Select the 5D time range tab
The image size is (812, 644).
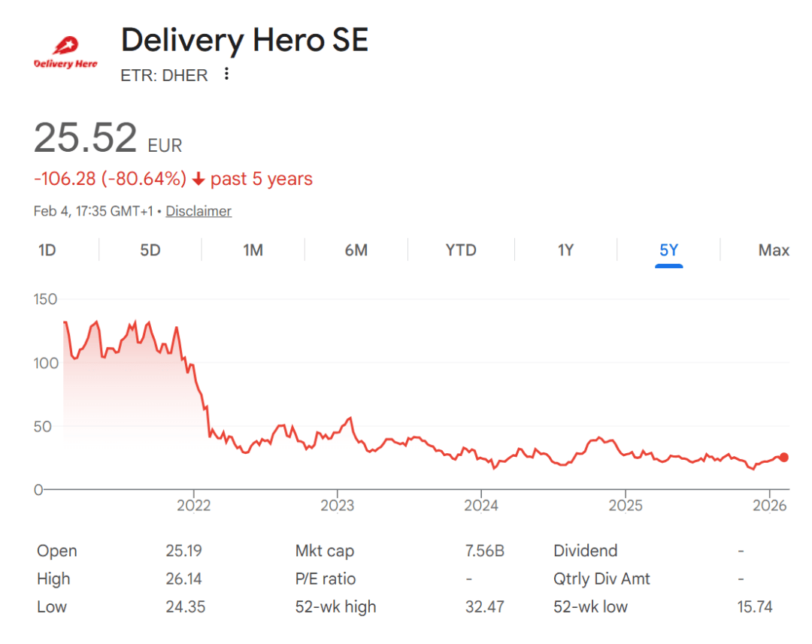[150, 250]
